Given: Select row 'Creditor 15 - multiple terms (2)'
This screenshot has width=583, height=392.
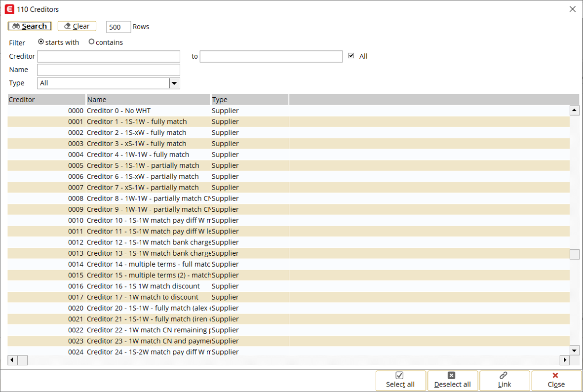Looking at the screenshot, I should (x=288, y=275).
